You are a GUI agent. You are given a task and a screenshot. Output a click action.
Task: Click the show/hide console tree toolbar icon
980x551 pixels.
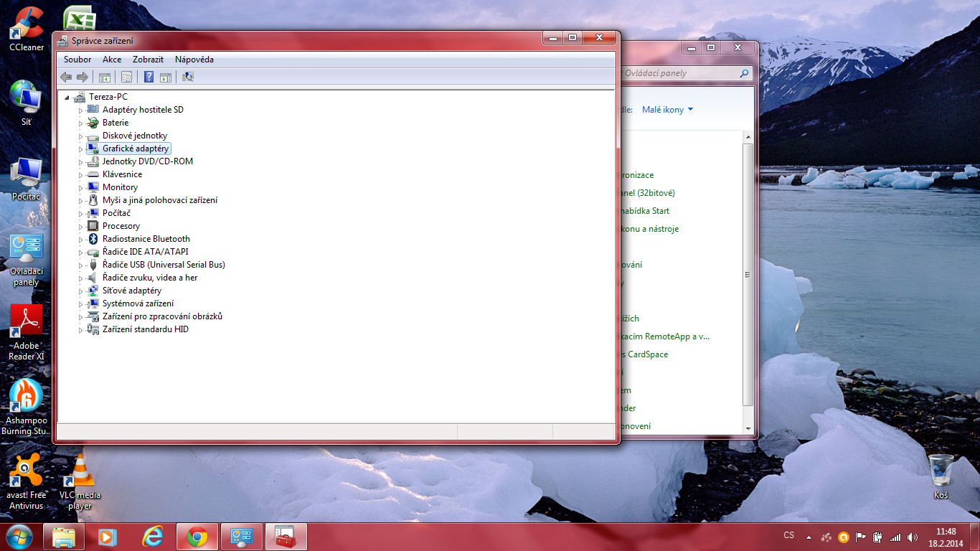pyautogui.click(x=105, y=77)
